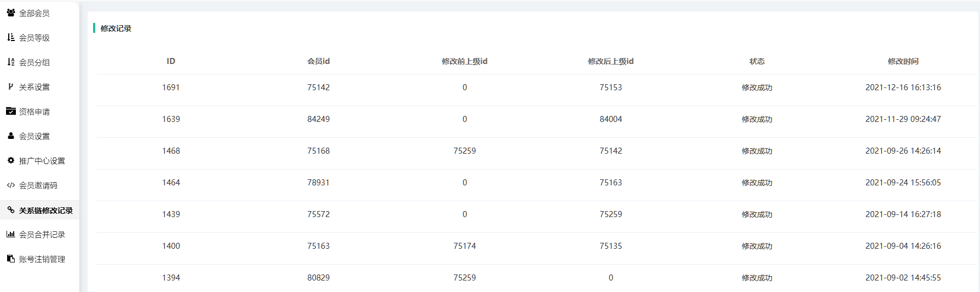Click the 会员分组 sort icon
This screenshot has height=292, width=980.
[x=11, y=62]
